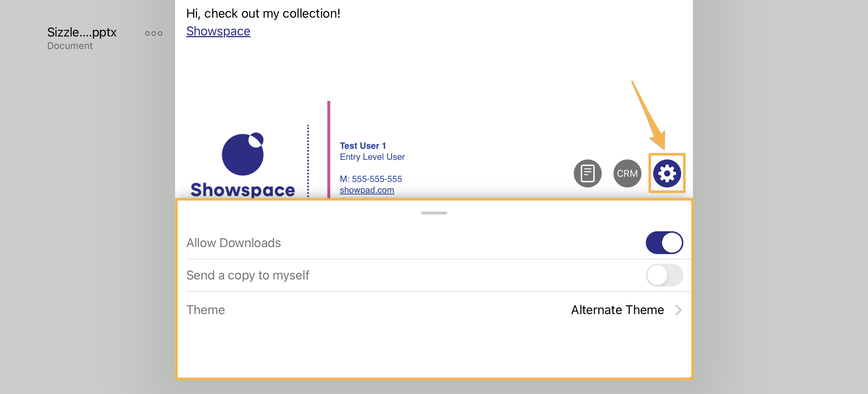Click the CRM round button
The image size is (868, 394).
(627, 173)
